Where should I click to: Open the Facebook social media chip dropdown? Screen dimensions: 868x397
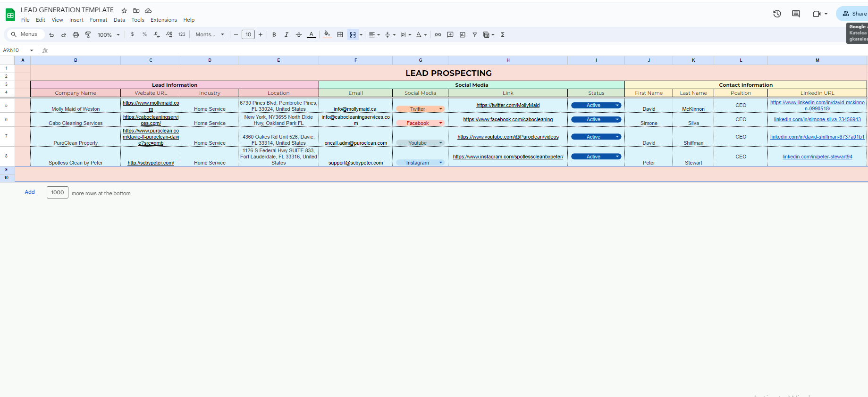pos(441,123)
